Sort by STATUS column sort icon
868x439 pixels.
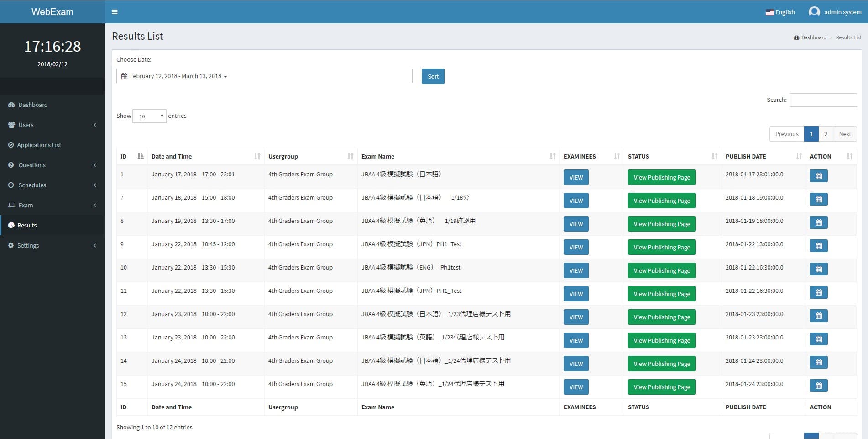click(x=715, y=156)
